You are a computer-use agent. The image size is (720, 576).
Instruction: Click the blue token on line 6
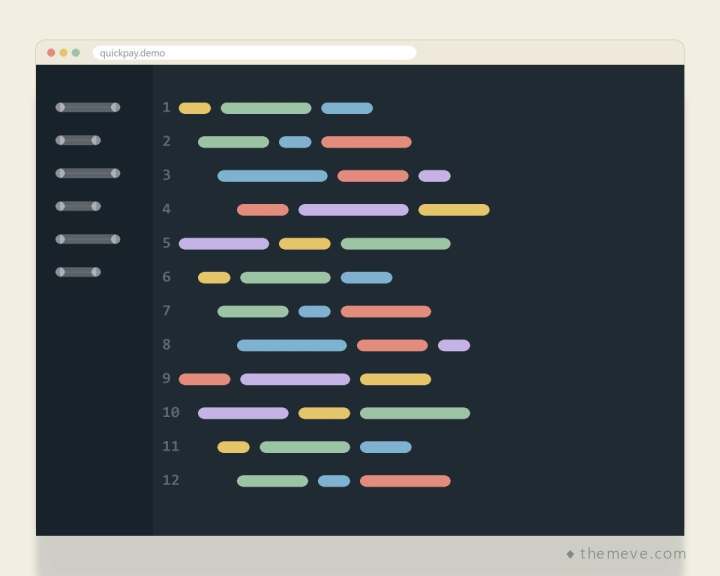[x=366, y=278]
